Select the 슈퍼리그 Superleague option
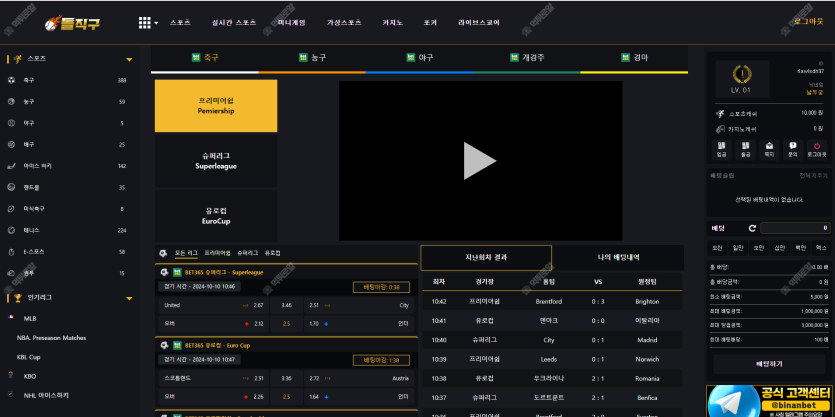The image size is (835, 417). pyautogui.click(x=216, y=161)
